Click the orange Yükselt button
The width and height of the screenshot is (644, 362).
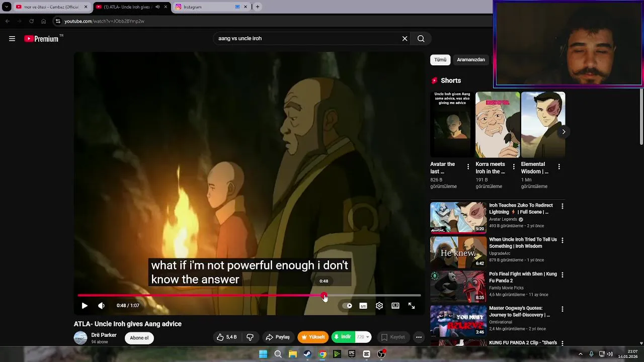[x=313, y=337]
